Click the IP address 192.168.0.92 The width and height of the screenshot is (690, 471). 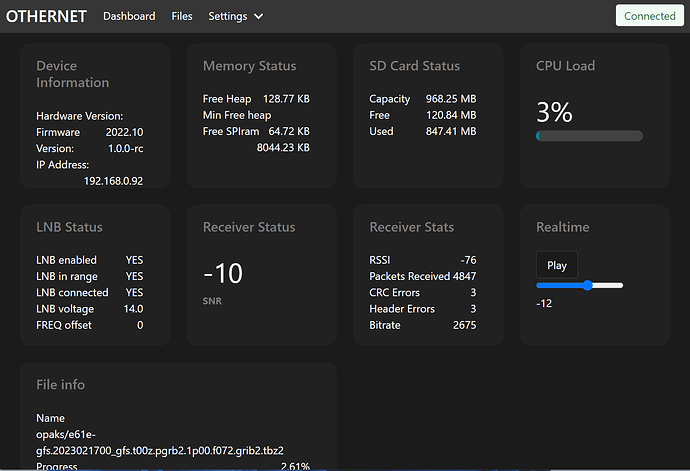tap(113, 181)
